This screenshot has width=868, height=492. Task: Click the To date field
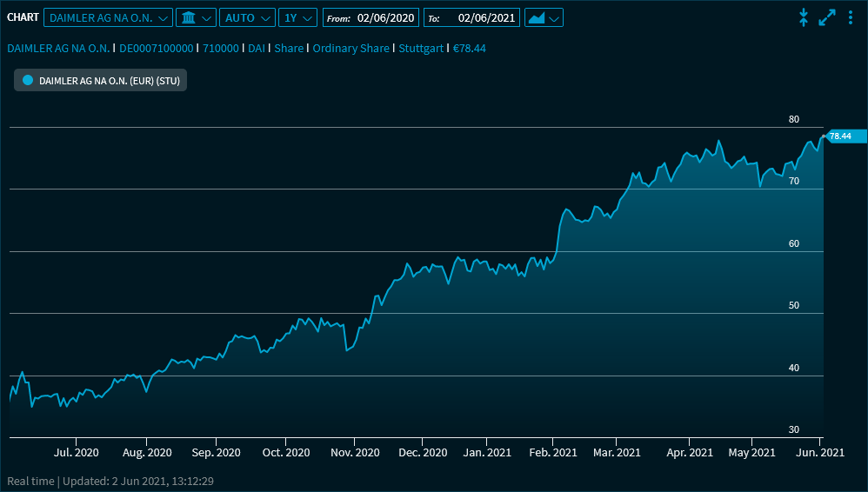487,17
